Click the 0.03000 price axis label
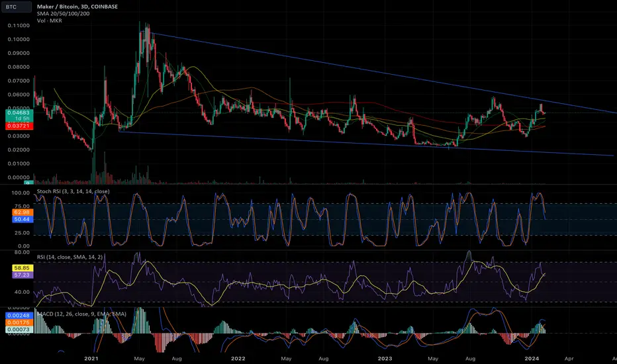 [x=19, y=136]
